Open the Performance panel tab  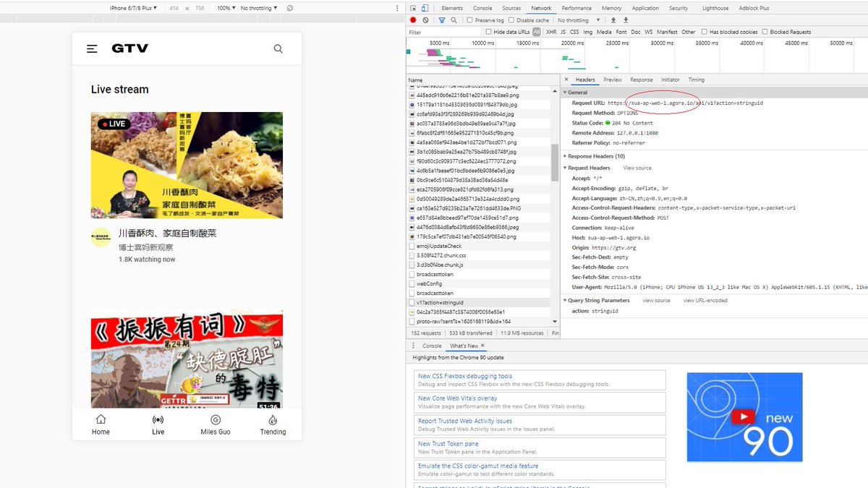576,8
